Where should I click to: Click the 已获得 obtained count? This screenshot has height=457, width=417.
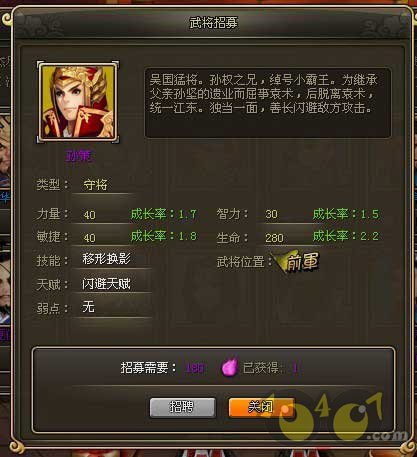(x=295, y=368)
